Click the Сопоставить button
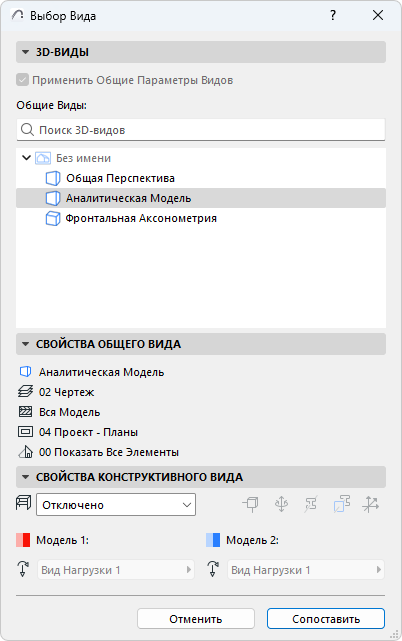The width and height of the screenshot is (402, 641). [326, 619]
